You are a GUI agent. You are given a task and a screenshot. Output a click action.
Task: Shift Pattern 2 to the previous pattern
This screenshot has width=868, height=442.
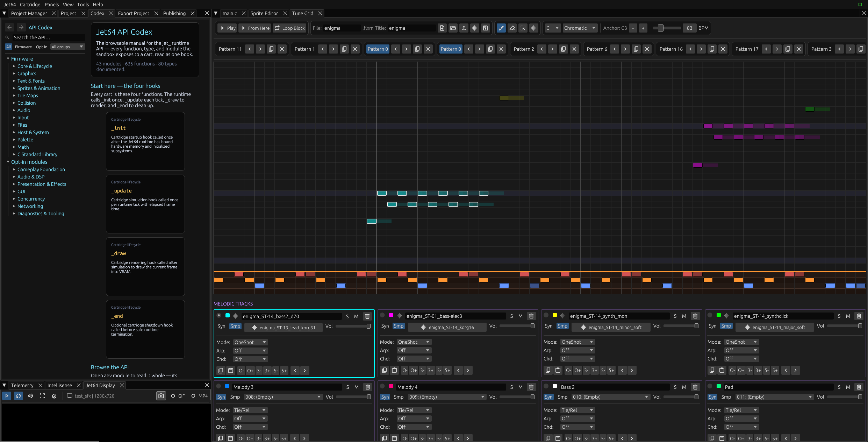542,49
